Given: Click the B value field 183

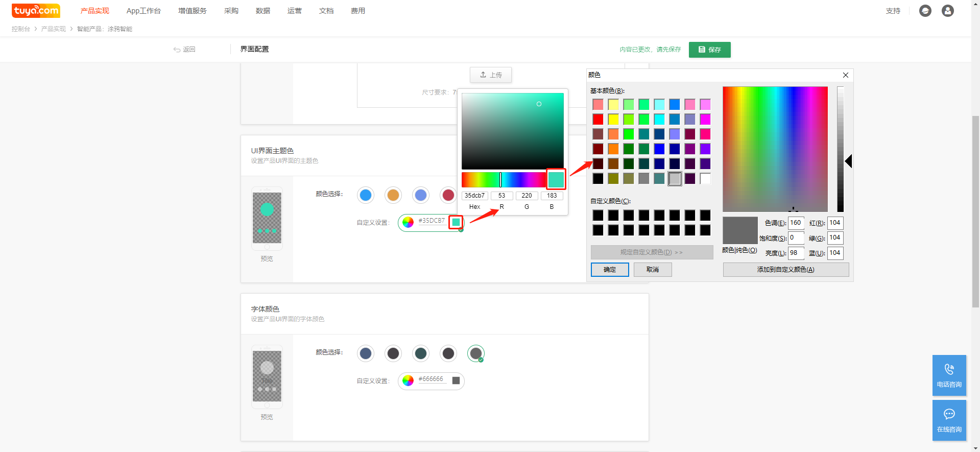Looking at the screenshot, I should point(552,196).
